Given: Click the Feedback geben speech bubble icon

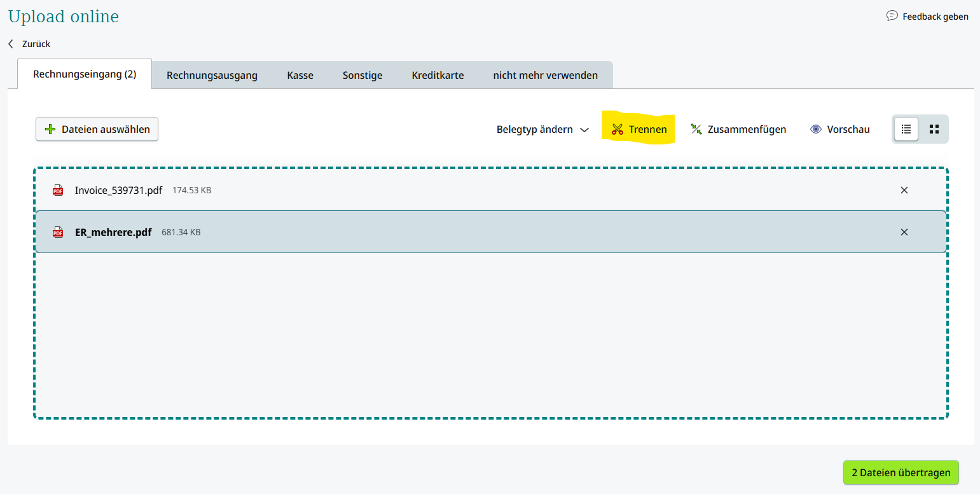Looking at the screenshot, I should pyautogui.click(x=892, y=16).
